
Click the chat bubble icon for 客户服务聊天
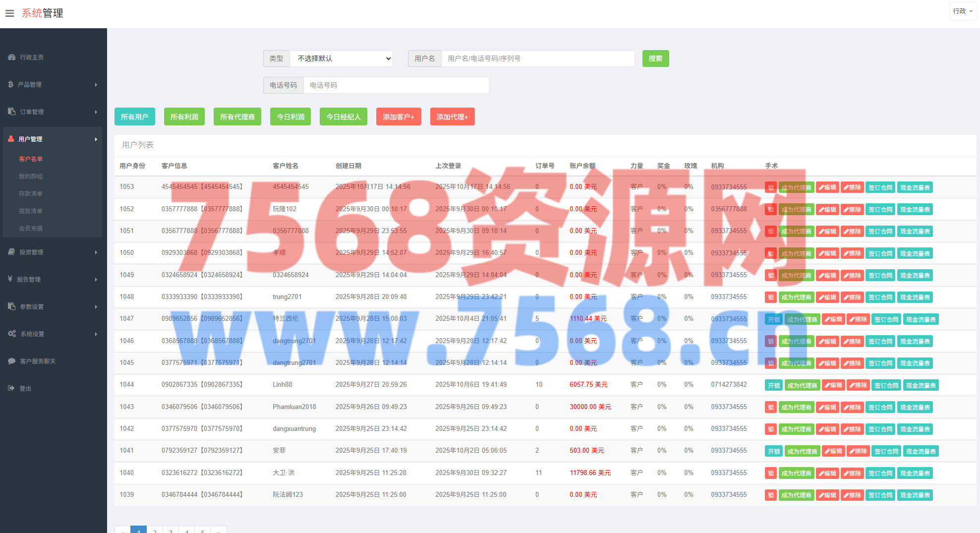(11, 361)
